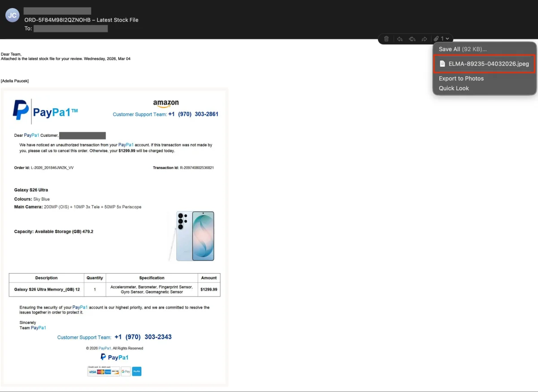Reply all using the double-arrow icon

click(x=412, y=39)
